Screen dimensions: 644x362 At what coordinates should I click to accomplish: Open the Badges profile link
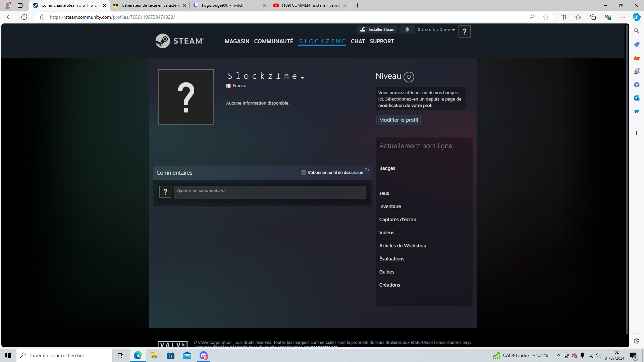(x=387, y=168)
